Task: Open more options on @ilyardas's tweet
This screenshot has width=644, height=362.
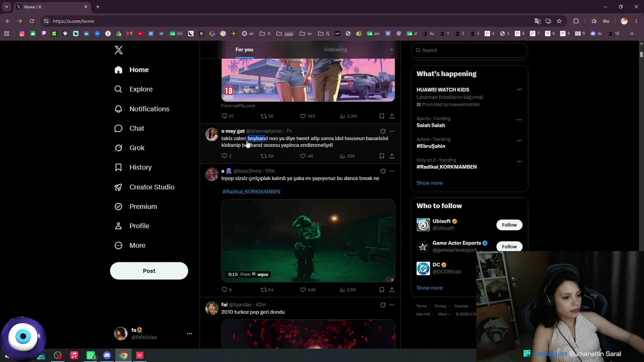Action: (x=392, y=305)
